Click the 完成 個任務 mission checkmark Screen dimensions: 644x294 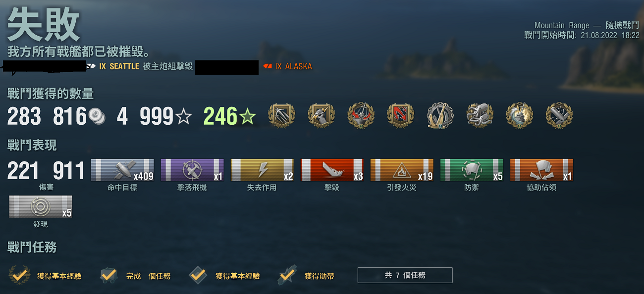pyautogui.click(x=108, y=275)
